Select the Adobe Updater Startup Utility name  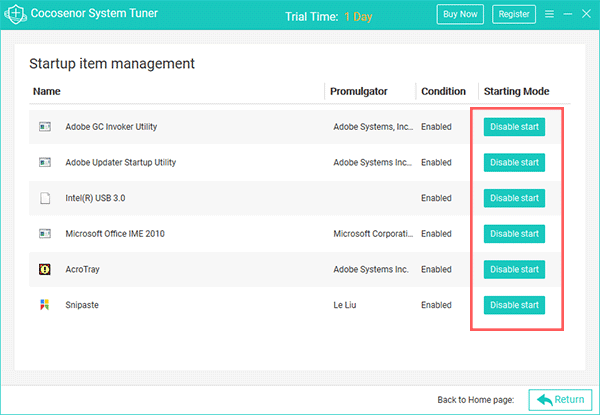point(121,162)
